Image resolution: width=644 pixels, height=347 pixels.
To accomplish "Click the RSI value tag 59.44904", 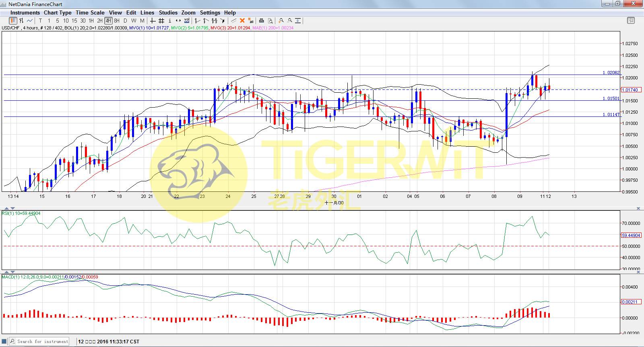I will pos(631,235).
